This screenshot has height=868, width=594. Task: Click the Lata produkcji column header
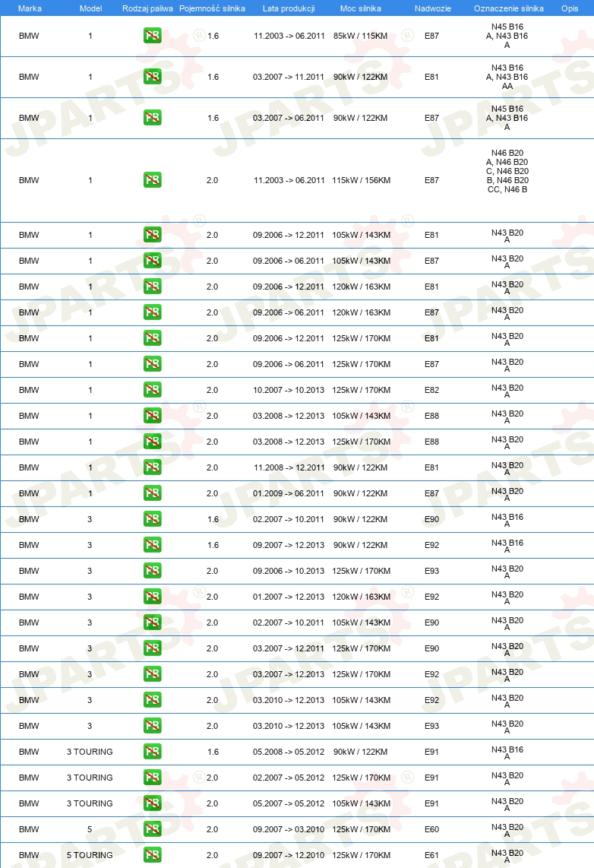[289, 8]
